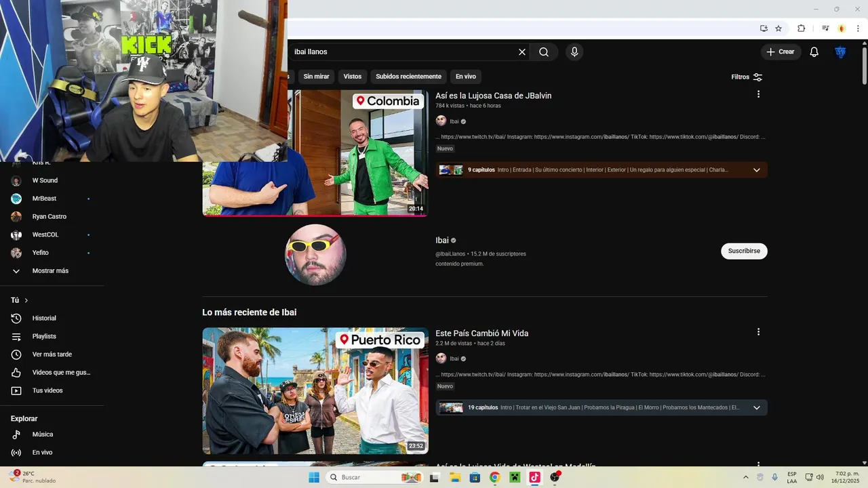Click the install app icon in address bar
868x488 pixels.
point(764,28)
